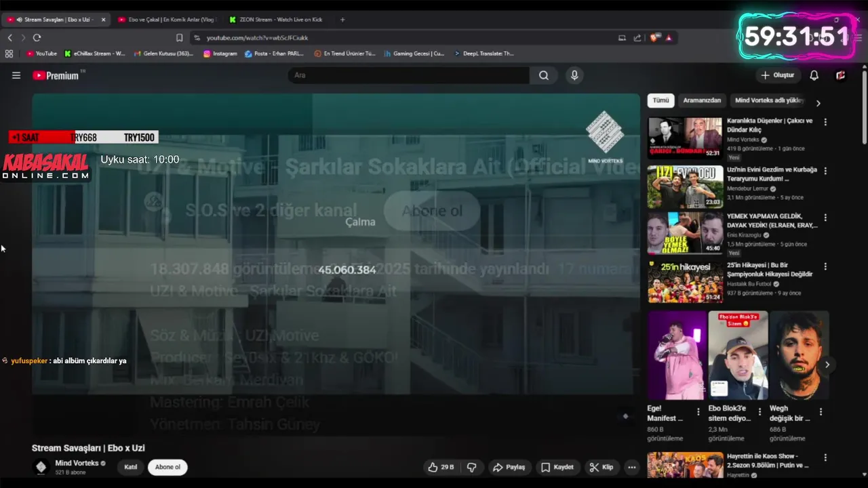Viewport: 868px width, 488px height.
Task: Open the YouTube hamburger guide menu
Action: [16, 75]
